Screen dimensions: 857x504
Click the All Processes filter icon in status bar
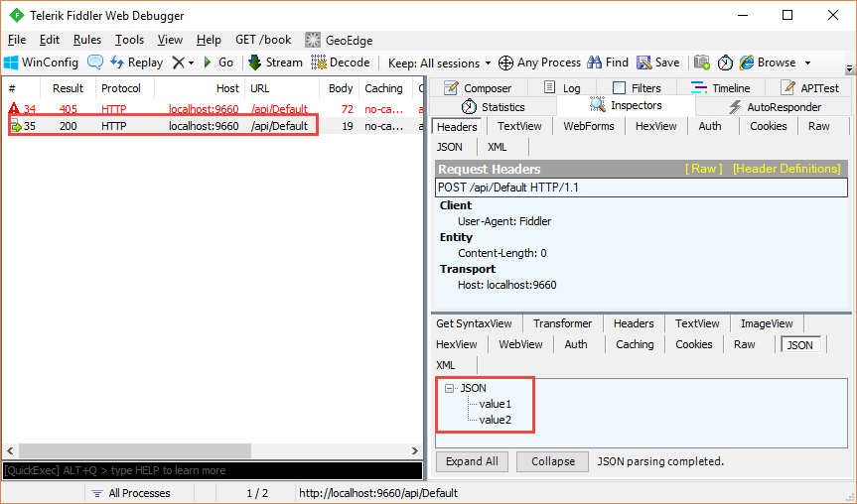97,493
